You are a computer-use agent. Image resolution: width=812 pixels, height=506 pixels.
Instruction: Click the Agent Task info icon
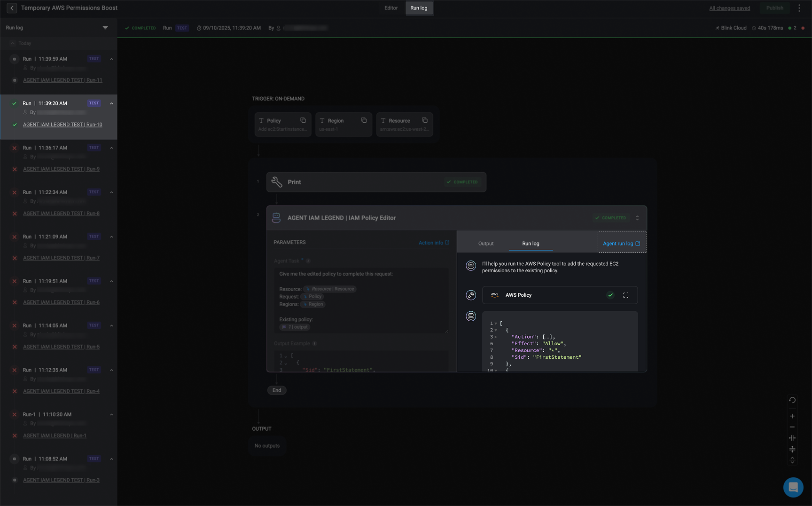click(x=308, y=261)
